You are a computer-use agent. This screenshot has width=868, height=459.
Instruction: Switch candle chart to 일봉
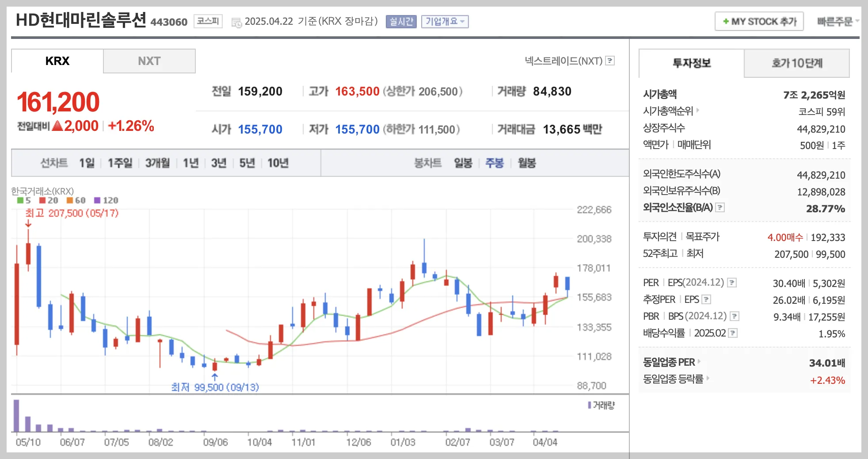point(463,163)
